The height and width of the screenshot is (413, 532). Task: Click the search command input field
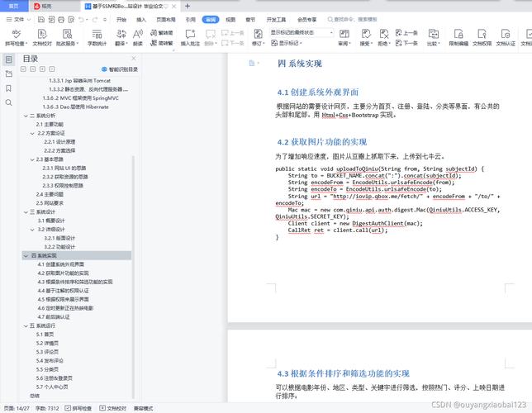click(x=352, y=20)
